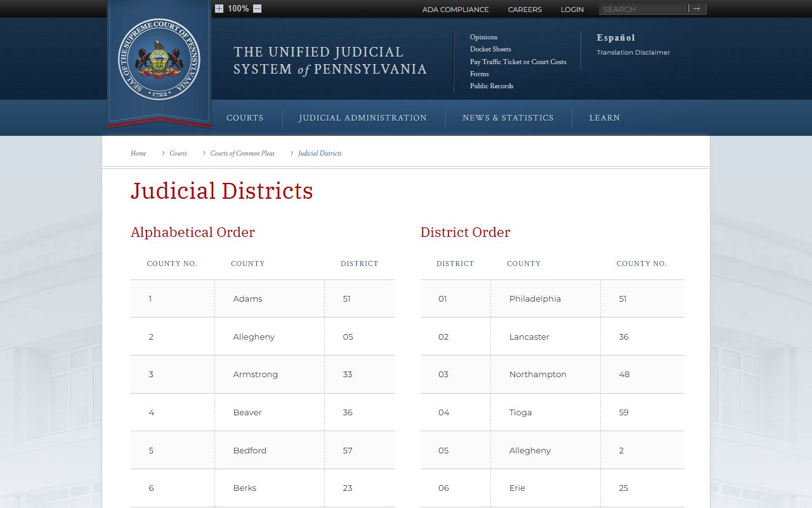Open the News & Statistics menu
812x508 pixels.
508,117
